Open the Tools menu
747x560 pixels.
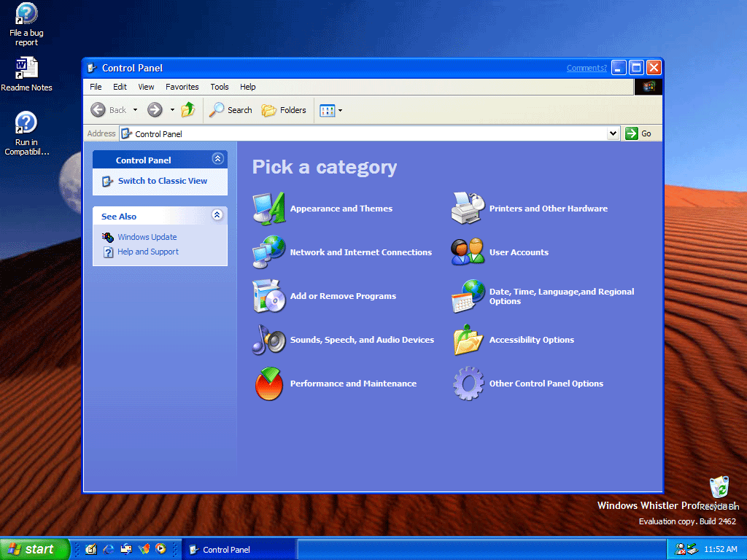219,87
